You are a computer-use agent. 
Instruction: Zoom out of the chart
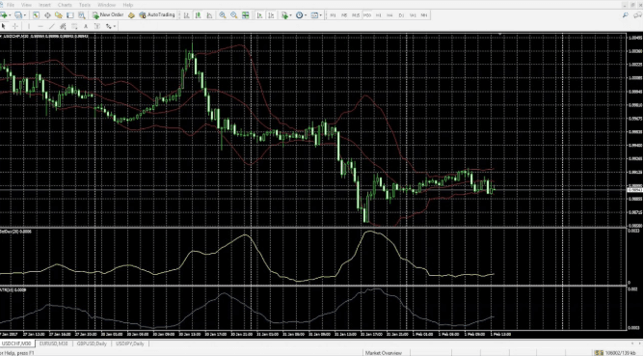click(233, 15)
